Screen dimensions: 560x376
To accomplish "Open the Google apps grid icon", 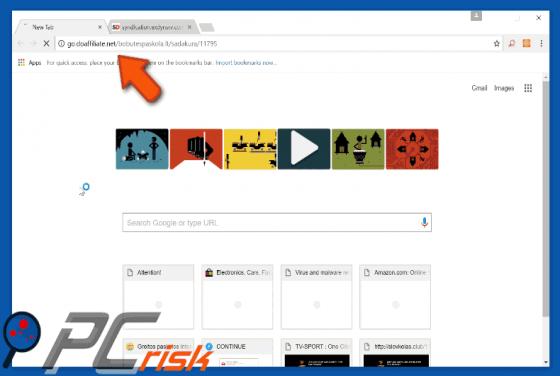I will coord(528,88).
